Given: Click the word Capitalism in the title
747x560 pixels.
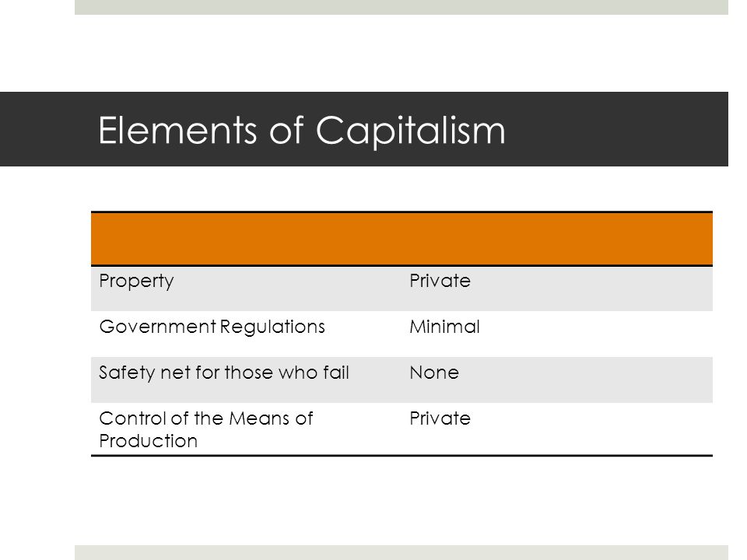Looking at the screenshot, I should tap(410, 131).
